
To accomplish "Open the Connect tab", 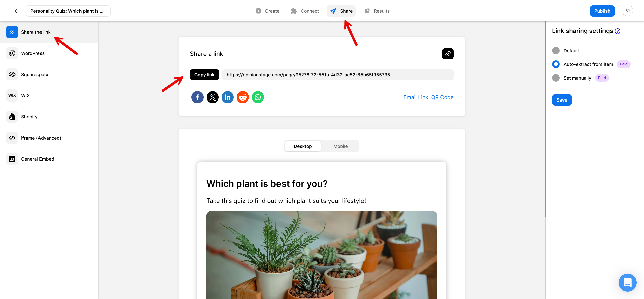I will (305, 11).
